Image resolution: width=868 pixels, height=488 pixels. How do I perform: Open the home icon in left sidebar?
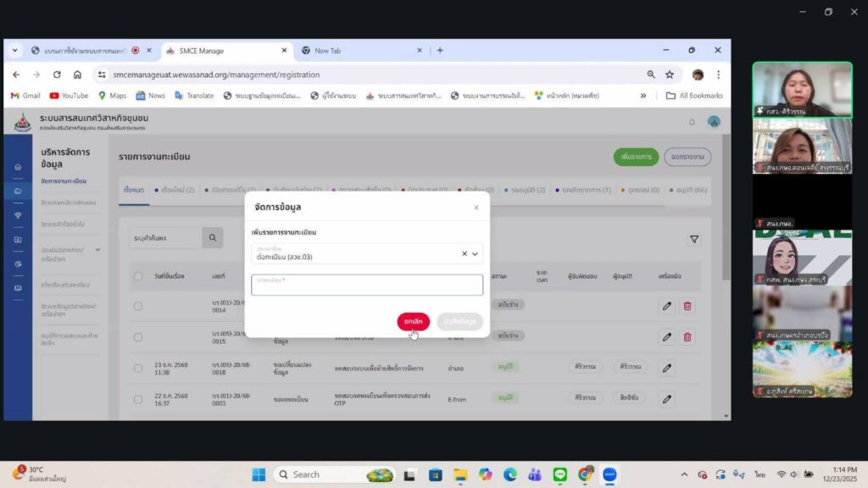point(18,167)
